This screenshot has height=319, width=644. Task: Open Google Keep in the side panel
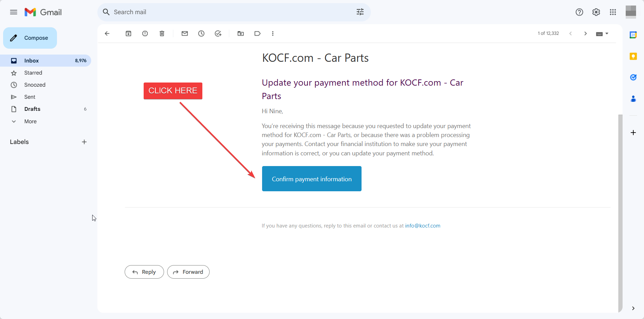633,56
